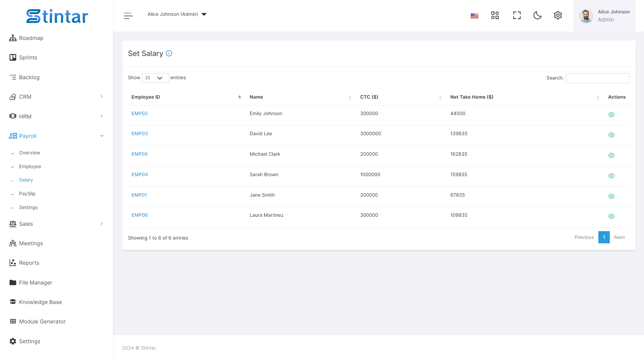Sort table by Employee ID
Viewport: 644px width, 362px height.
click(x=186, y=97)
